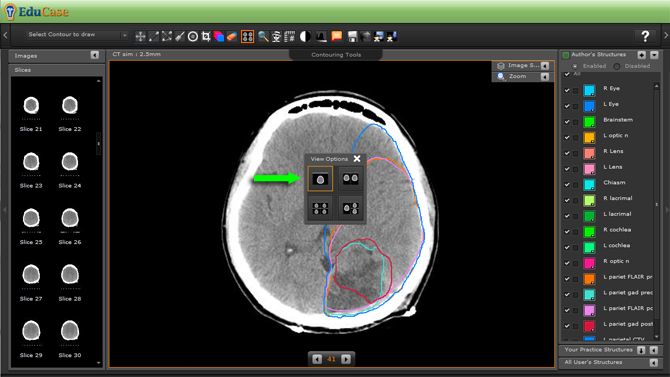Uncheck the L Eye visibility checkbox
Screen dimensions: 670x377
pyautogui.click(x=567, y=106)
